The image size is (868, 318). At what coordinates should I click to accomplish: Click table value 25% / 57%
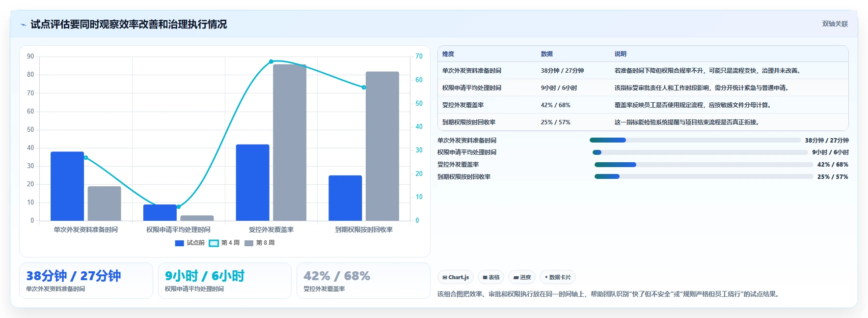tap(556, 122)
